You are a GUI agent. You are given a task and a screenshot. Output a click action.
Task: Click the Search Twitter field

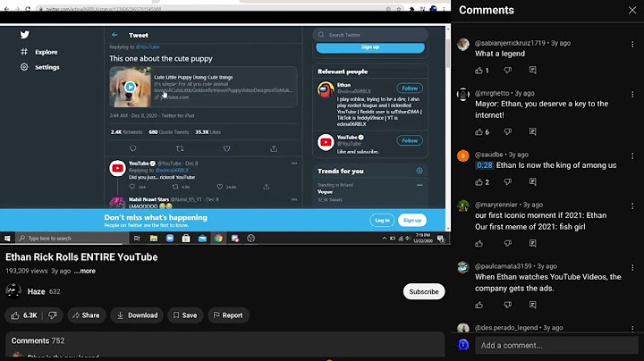click(x=370, y=35)
